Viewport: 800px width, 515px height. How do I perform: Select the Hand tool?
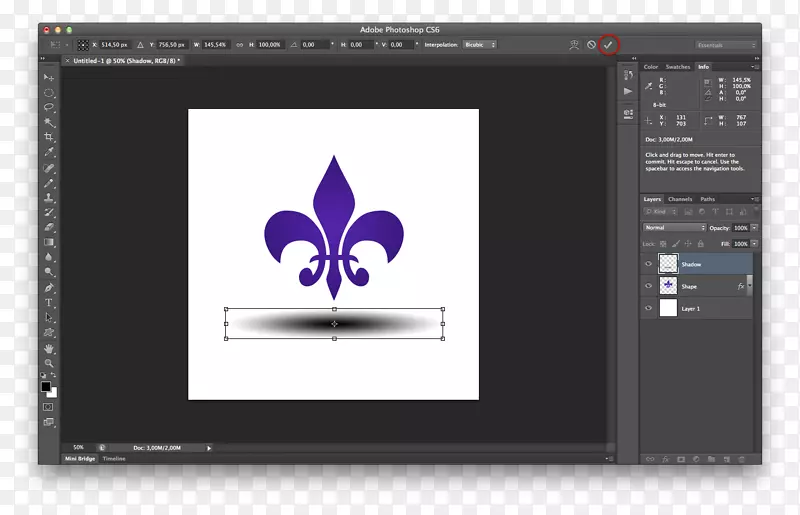click(x=48, y=349)
